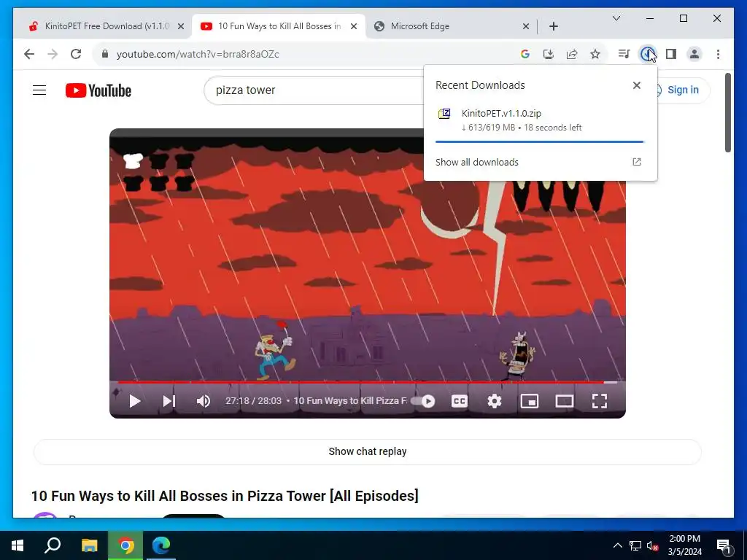Open the YouTube hamburger guide menu
Screen dimensions: 747x560
click(x=39, y=90)
